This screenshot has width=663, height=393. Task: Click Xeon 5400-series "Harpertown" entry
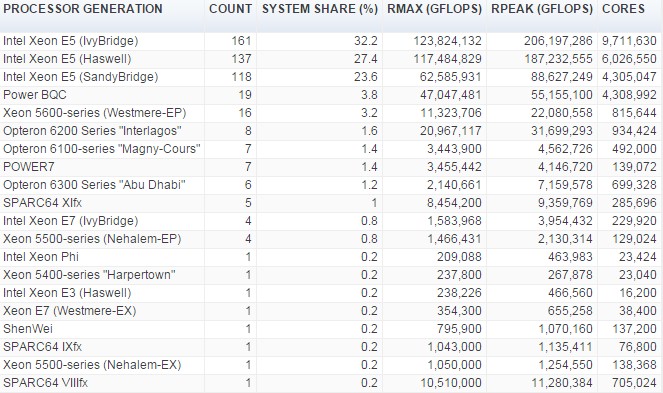coord(89,275)
